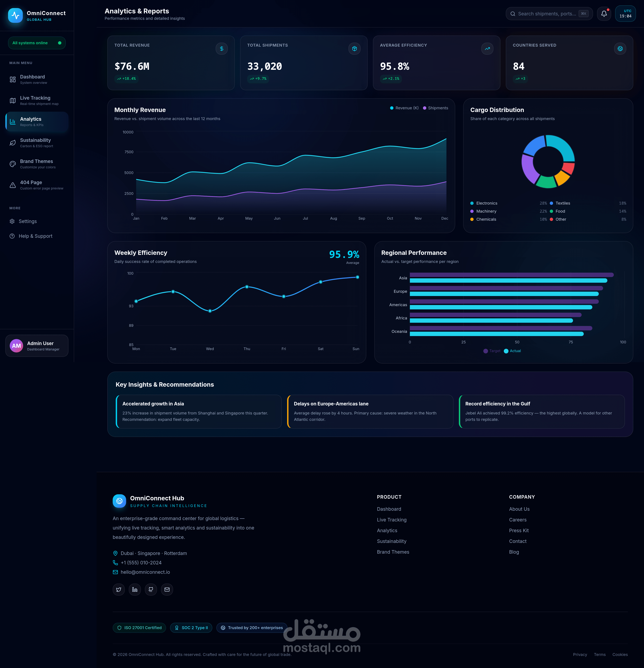Click the phone icon in footer
The image size is (644, 668).
(115, 563)
